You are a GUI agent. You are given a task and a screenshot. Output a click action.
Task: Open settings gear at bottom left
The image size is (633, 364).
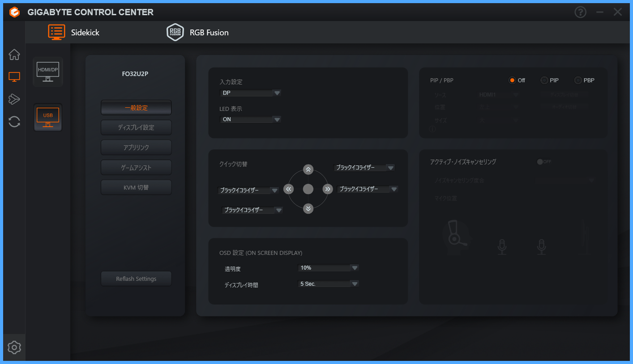pos(14,347)
